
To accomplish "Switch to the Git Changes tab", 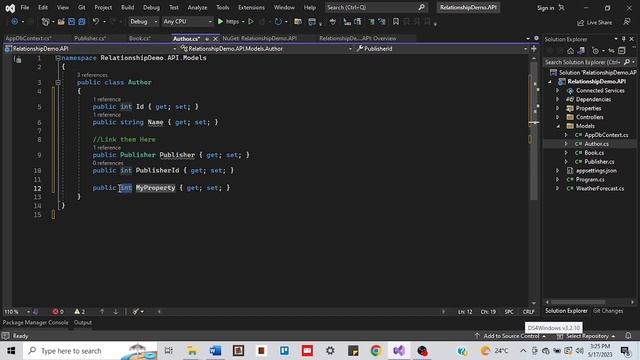I will click(x=608, y=311).
